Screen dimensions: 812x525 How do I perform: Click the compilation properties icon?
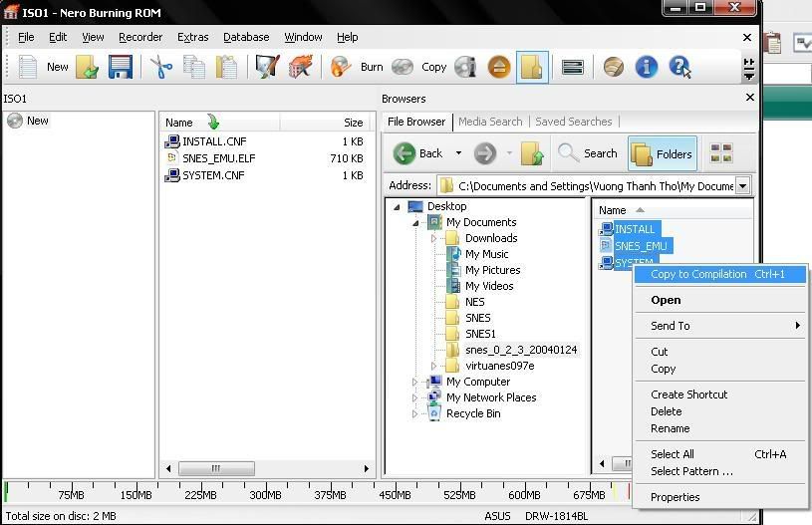tap(267, 68)
